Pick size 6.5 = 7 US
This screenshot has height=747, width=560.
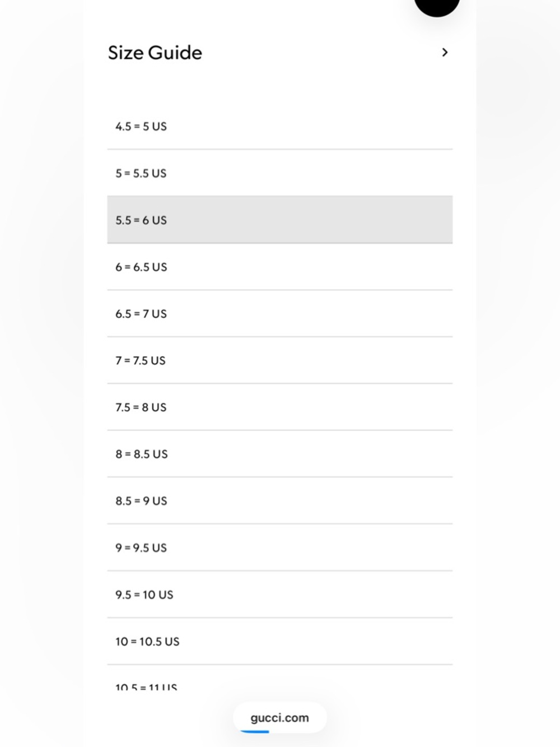(280, 314)
